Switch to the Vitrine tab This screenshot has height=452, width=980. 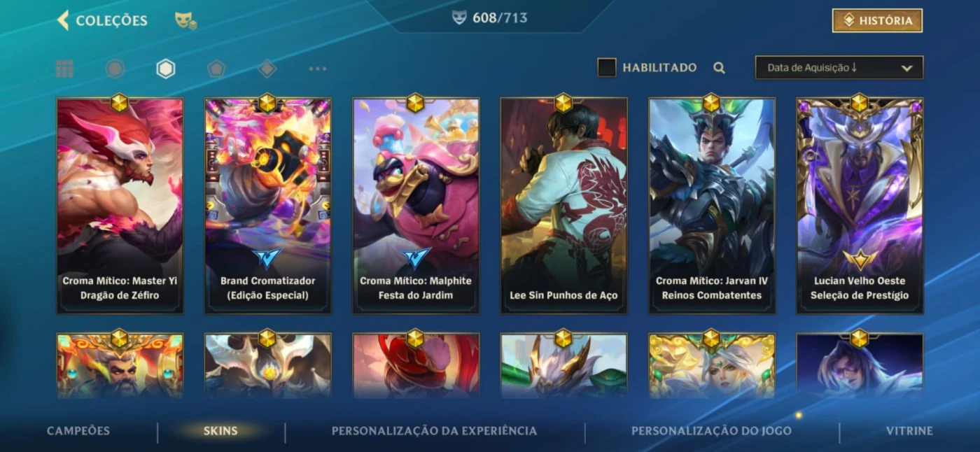click(909, 431)
